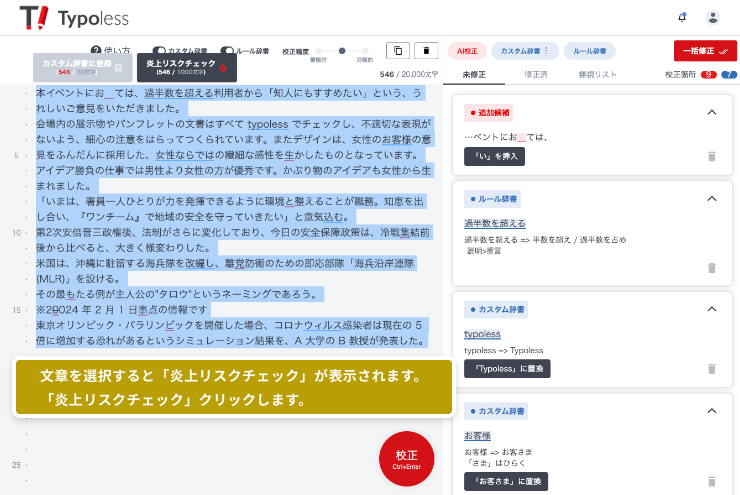Screen dimensions: 740x495
Task: Click the 過半数を超える link in rule card
Action: point(495,223)
